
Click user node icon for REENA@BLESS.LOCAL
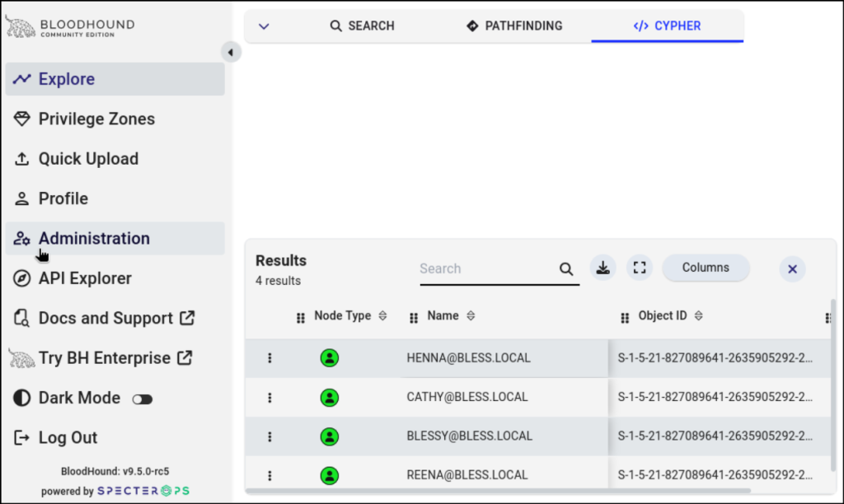coord(330,475)
